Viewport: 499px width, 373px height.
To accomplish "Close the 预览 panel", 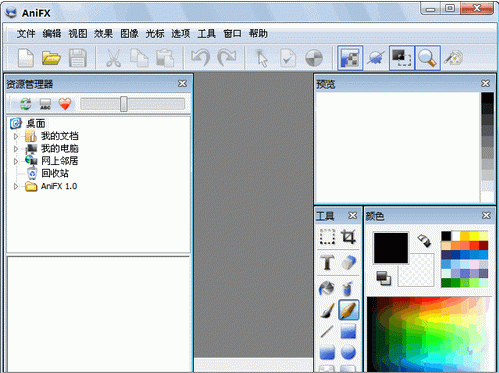I will (485, 83).
